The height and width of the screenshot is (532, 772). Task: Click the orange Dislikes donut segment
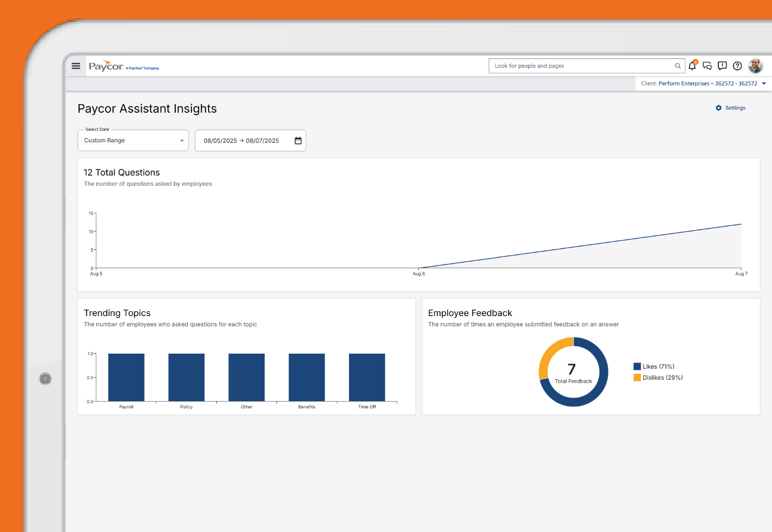[x=549, y=352]
